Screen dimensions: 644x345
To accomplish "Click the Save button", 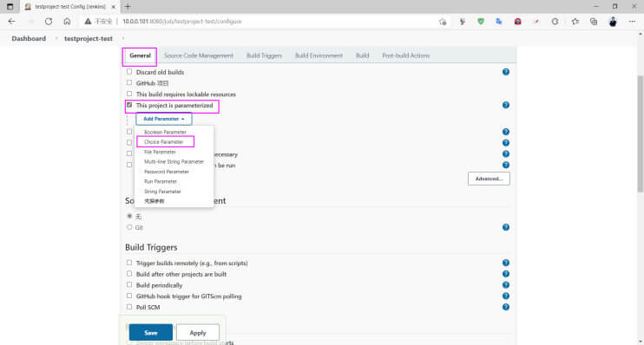I will [x=151, y=333].
